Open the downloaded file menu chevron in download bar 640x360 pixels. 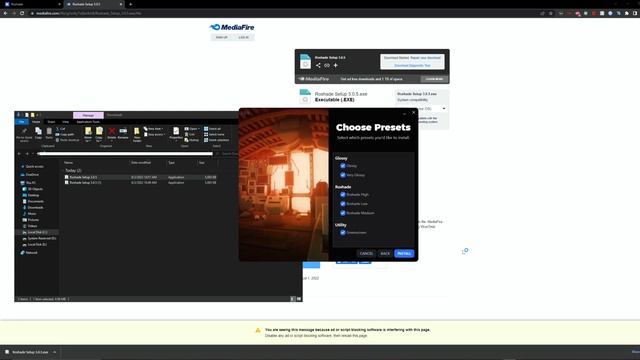55,352
